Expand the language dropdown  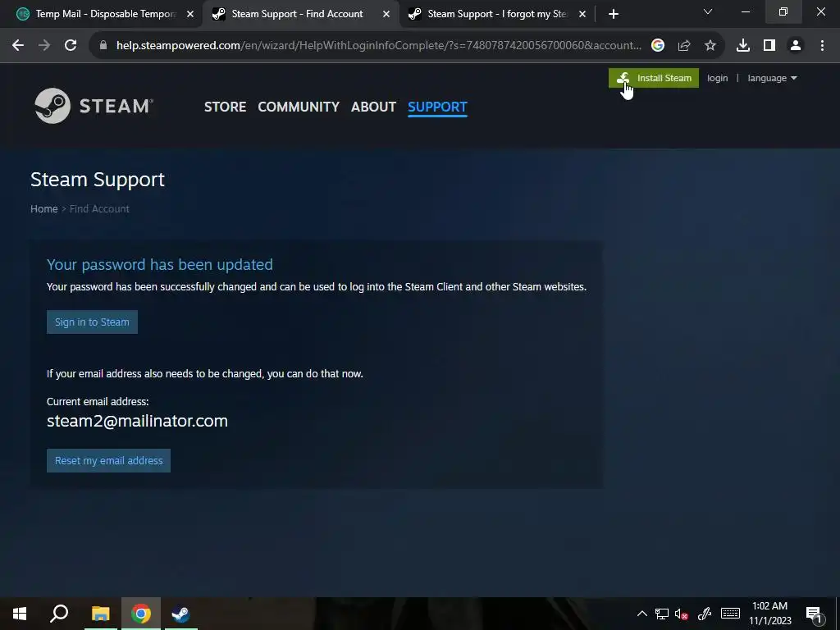(x=772, y=78)
